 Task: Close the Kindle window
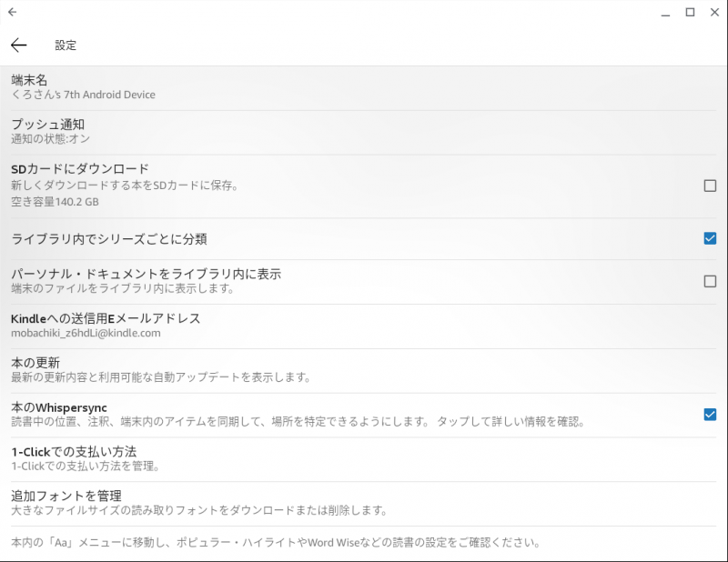[x=714, y=13]
